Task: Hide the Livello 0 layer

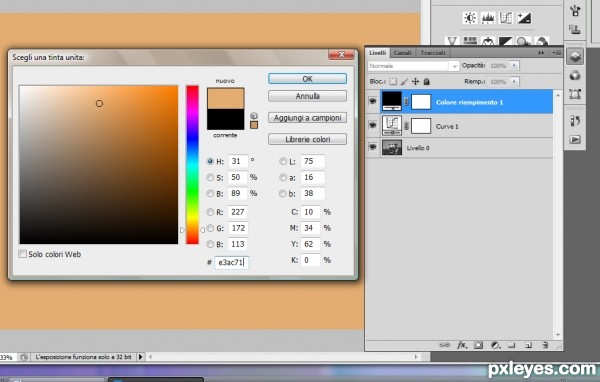Action: click(x=372, y=147)
